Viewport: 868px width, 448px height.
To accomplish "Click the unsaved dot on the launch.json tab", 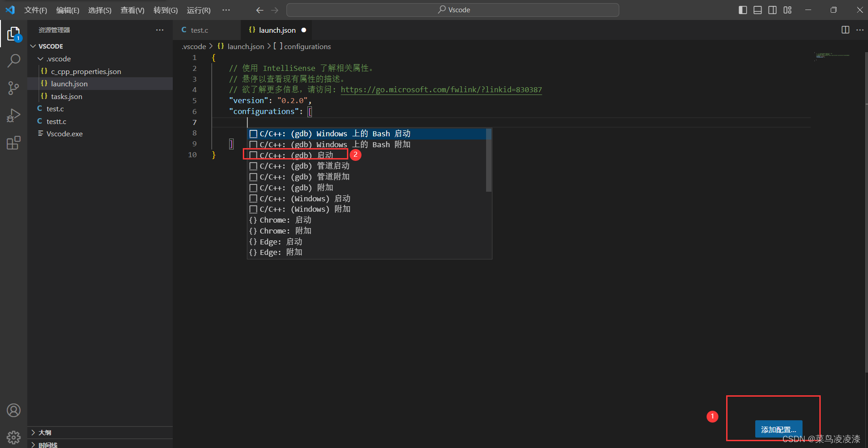I will click(304, 30).
